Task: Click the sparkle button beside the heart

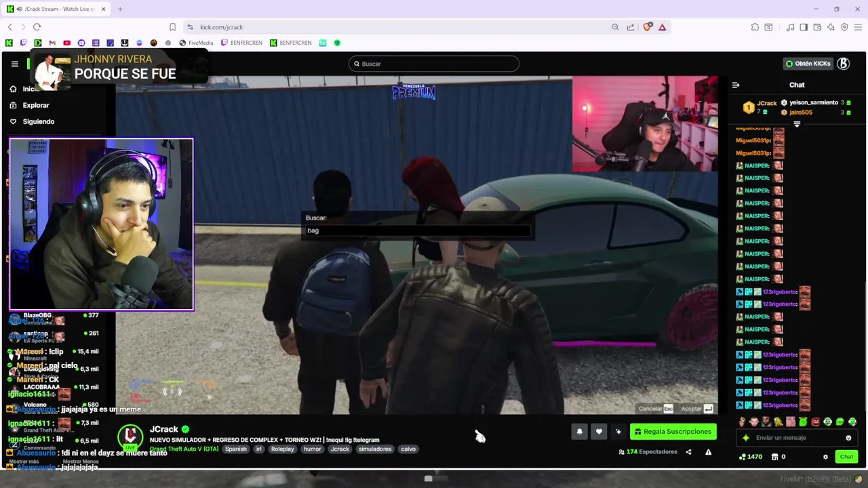Action: [618, 432]
